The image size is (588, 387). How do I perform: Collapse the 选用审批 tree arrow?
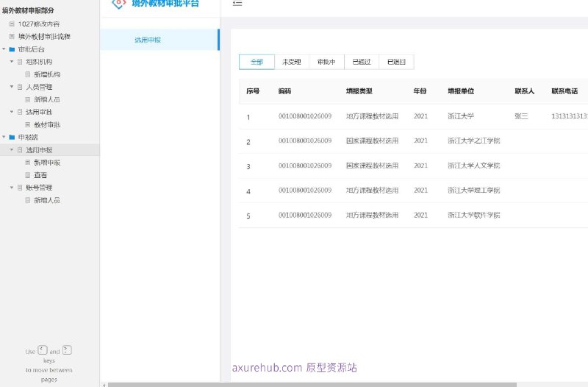pos(12,112)
